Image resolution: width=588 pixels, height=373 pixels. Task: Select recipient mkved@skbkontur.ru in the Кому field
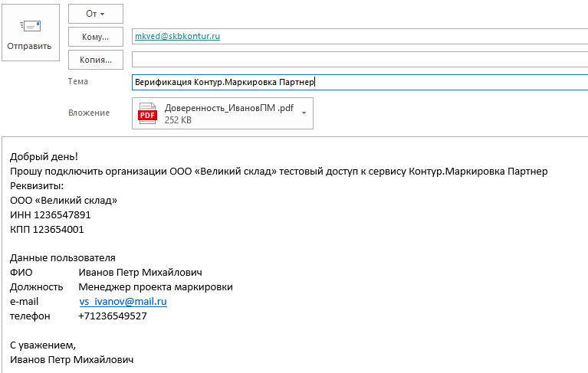click(177, 36)
